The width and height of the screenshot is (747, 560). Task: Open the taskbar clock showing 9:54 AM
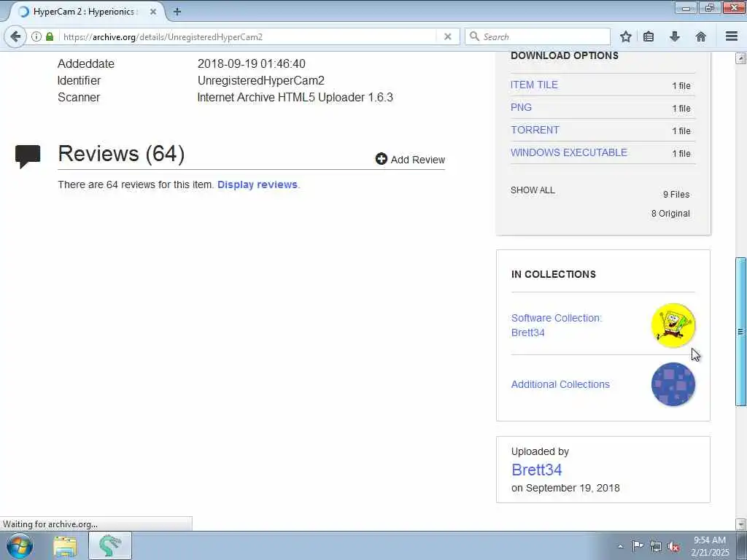pyautogui.click(x=710, y=546)
